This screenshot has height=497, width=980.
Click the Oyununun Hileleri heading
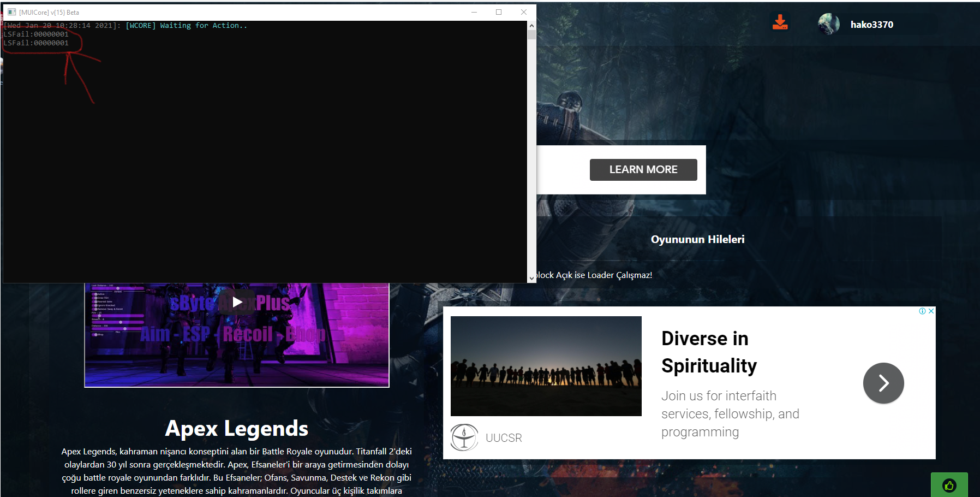click(x=697, y=239)
